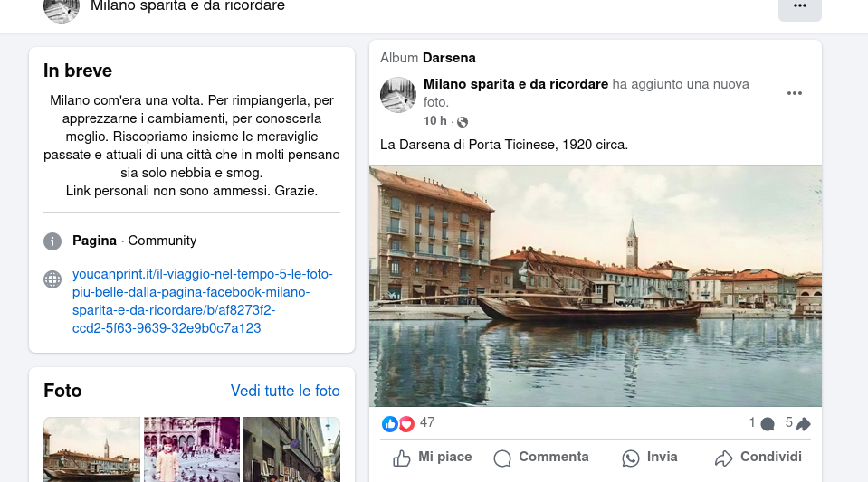Open the Darsena post photo

(x=595, y=286)
